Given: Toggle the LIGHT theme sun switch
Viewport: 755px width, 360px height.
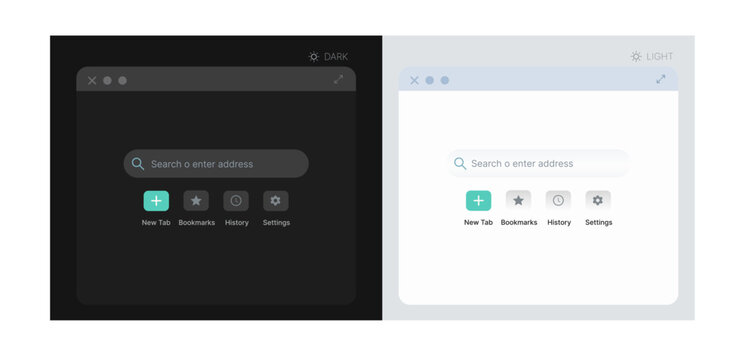Looking at the screenshot, I should click(636, 56).
